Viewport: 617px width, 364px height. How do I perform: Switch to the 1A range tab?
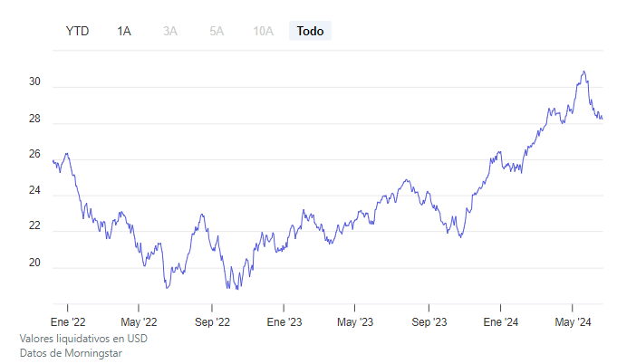click(124, 31)
